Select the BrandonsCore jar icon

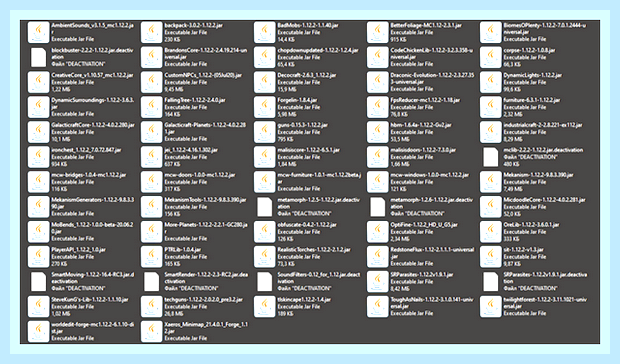click(x=151, y=57)
